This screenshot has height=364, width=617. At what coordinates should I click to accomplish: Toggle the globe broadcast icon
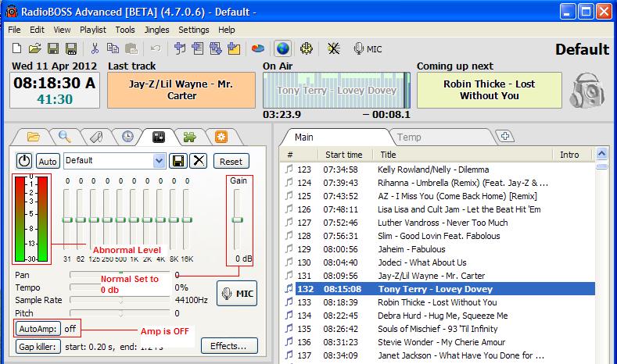click(x=282, y=48)
